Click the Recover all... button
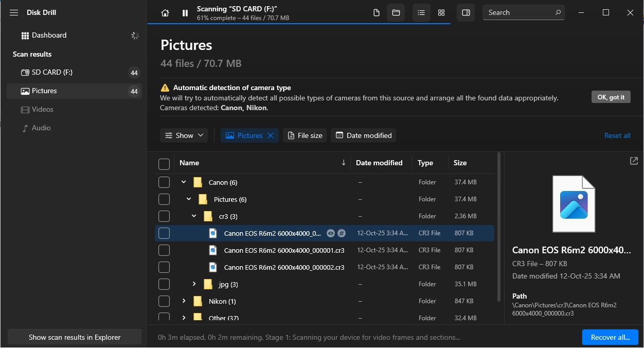This screenshot has height=348, width=644. click(x=610, y=338)
